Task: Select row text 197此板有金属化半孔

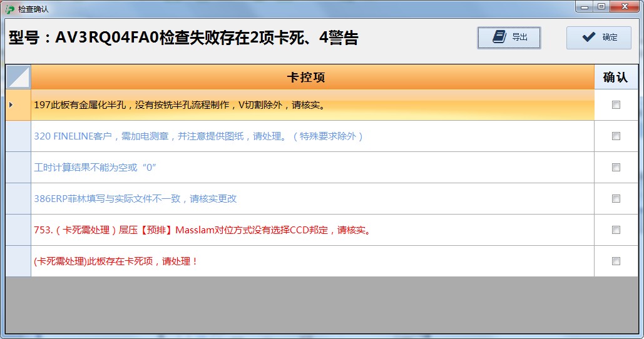Action: [312, 104]
